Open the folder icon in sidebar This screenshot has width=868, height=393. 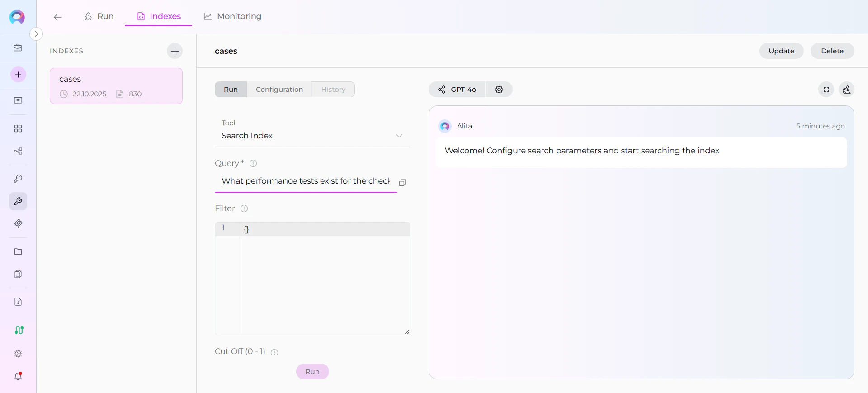click(x=18, y=251)
